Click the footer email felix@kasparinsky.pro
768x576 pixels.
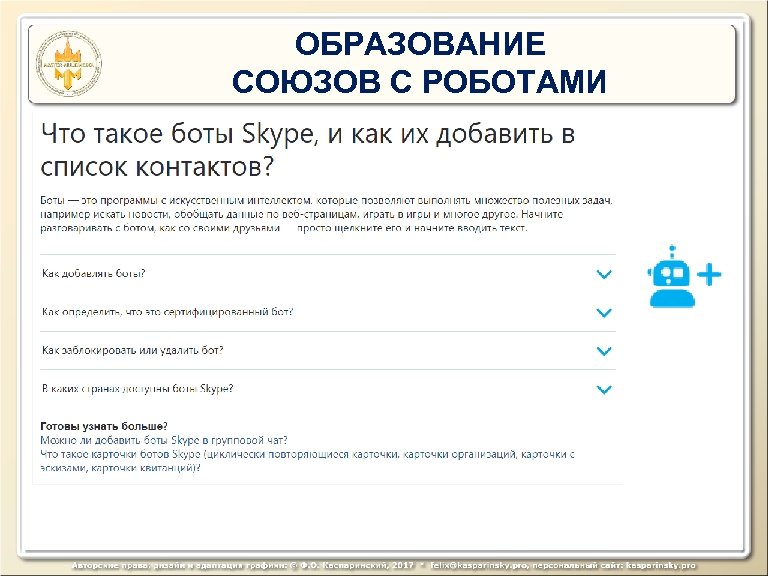tap(479, 565)
